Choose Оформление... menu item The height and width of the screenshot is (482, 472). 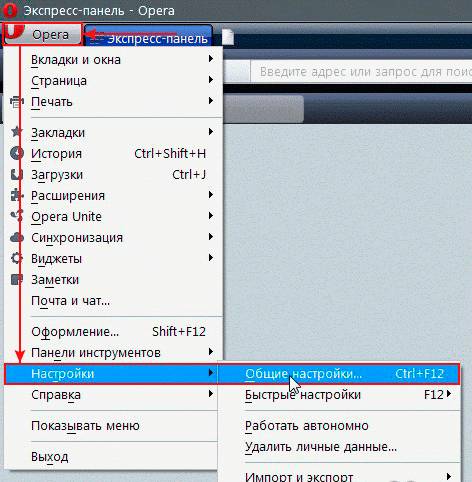113,332
